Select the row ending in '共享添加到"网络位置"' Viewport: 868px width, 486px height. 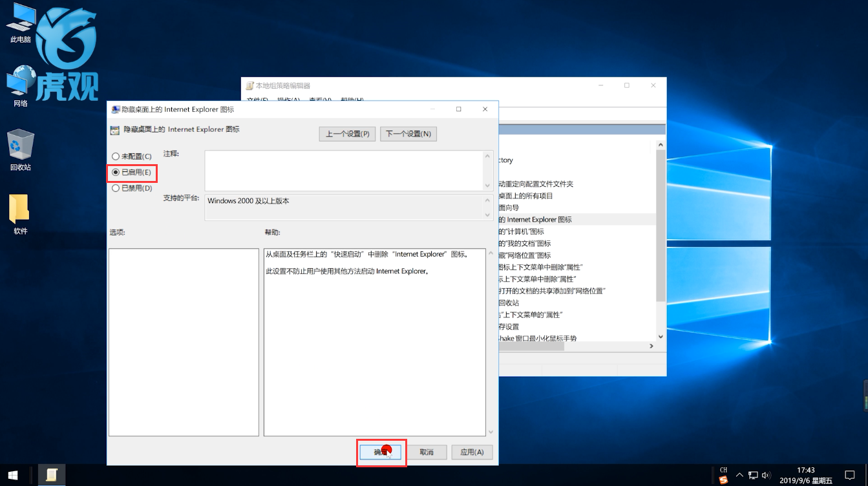[577, 291]
